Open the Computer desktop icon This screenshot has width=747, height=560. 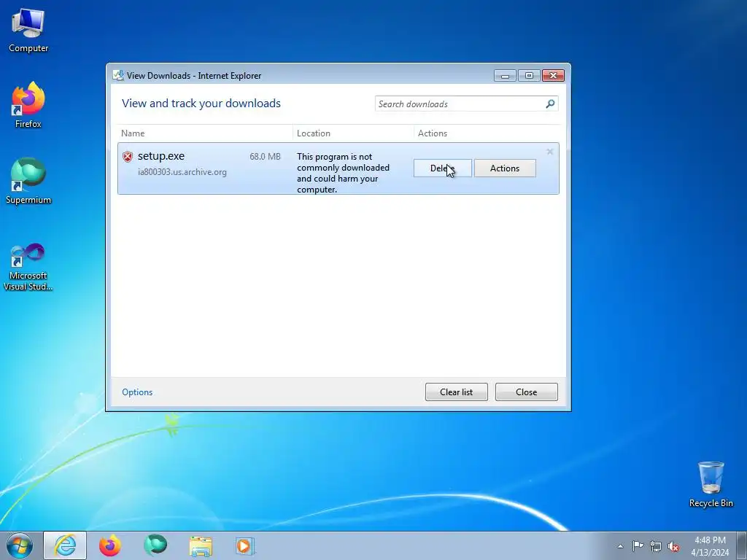click(x=28, y=31)
